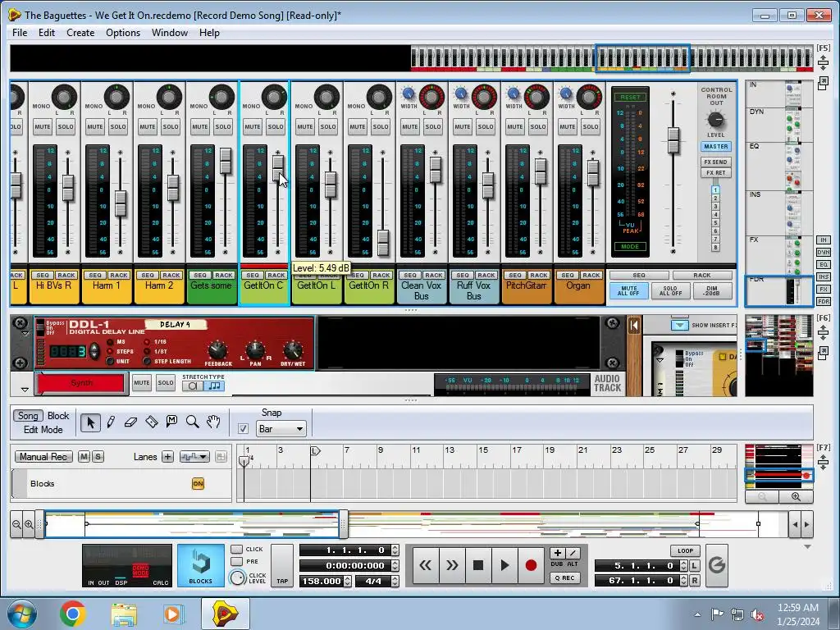Click the Alt new alternative take button
The image size is (840, 630).
click(573, 554)
